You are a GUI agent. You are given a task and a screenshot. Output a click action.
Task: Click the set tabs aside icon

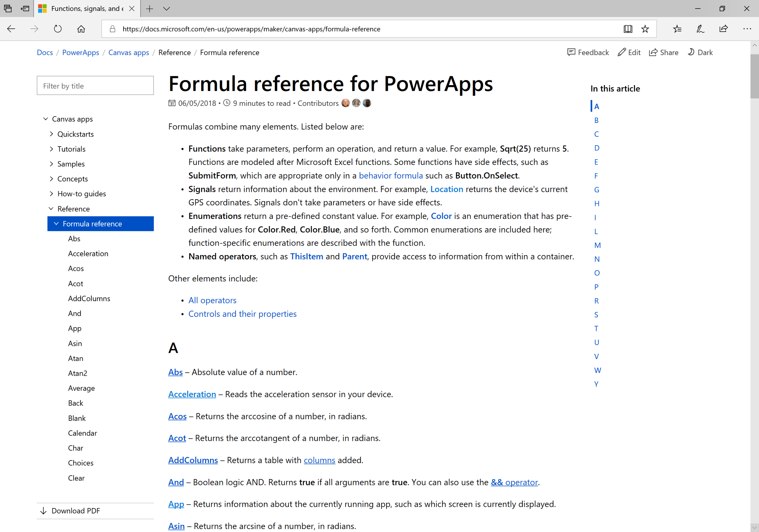pos(25,9)
